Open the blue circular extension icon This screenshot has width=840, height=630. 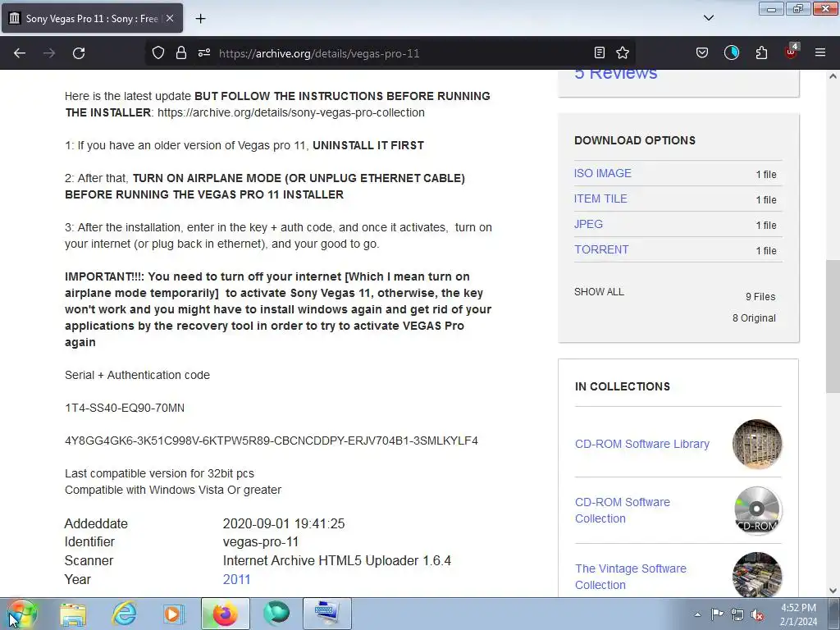pos(732,52)
